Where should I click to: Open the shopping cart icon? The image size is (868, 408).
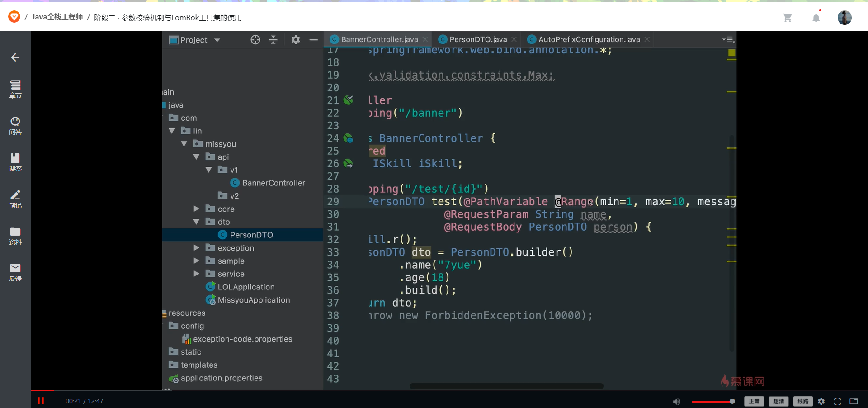(787, 18)
